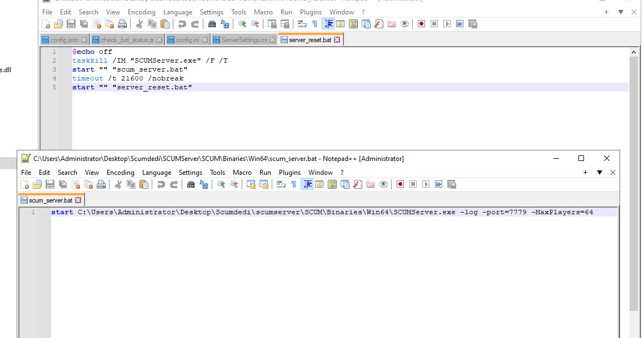Switch to the ServerSettings.ini tab
Image resolution: width=644 pixels, height=338 pixels.
click(244, 40)
